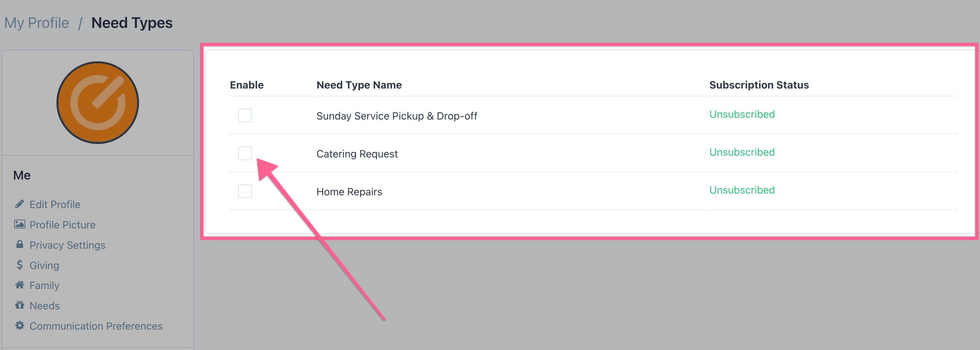The width and height of the screenshot is (980, 350).
Task: Open Communication Preferences link
Action: click(96, 326)
